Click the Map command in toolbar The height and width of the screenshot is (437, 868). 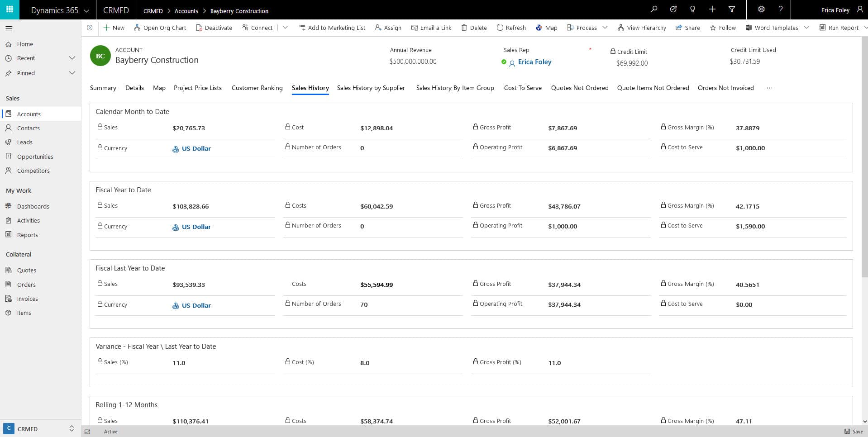pos(546,28)
